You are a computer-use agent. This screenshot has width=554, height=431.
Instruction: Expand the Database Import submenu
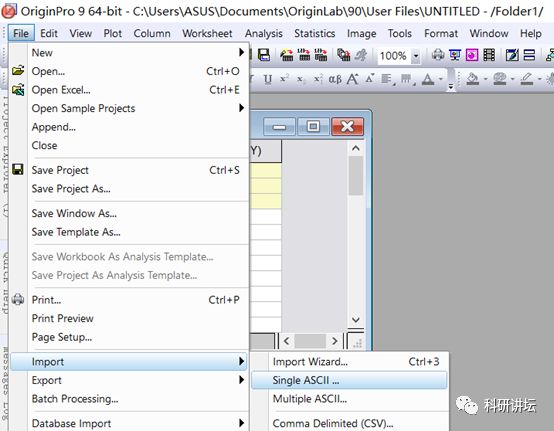point(241,423)
